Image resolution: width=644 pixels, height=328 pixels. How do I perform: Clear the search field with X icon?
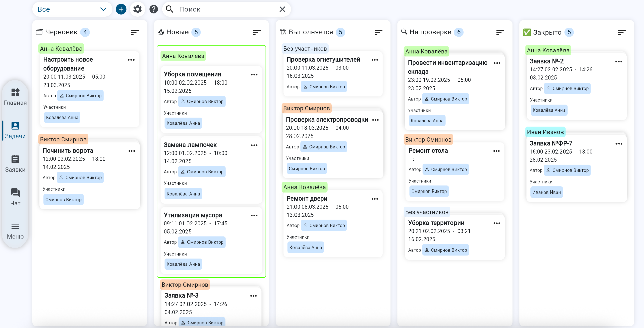[282, 9]
